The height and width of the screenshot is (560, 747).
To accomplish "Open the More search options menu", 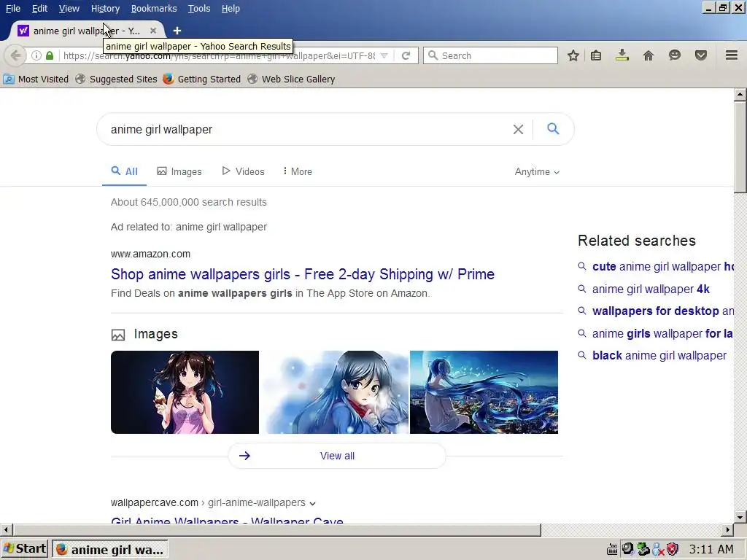I will point(298,171).
